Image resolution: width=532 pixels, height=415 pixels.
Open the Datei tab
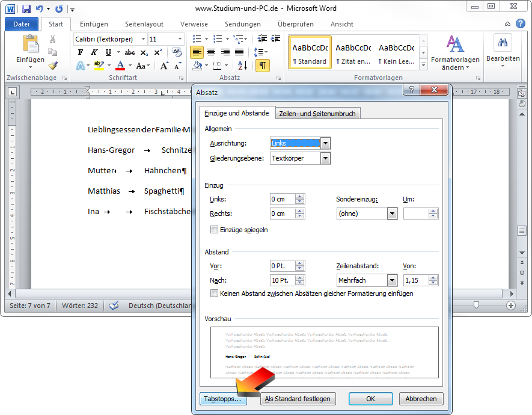21,23
